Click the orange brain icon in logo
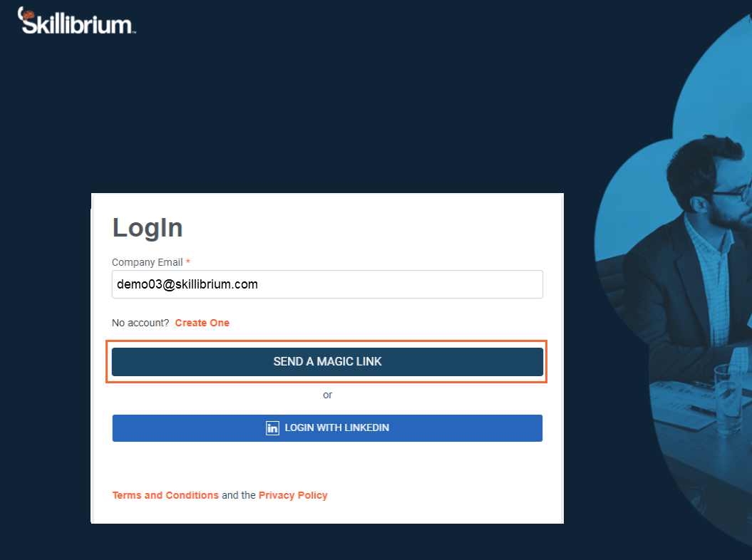Viewport: 752px width, 560px height. tap(29, 15)
